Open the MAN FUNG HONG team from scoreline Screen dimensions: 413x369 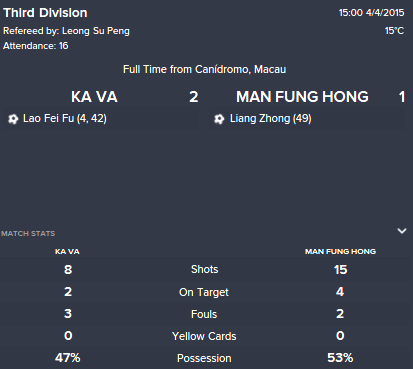pos(302,97)
